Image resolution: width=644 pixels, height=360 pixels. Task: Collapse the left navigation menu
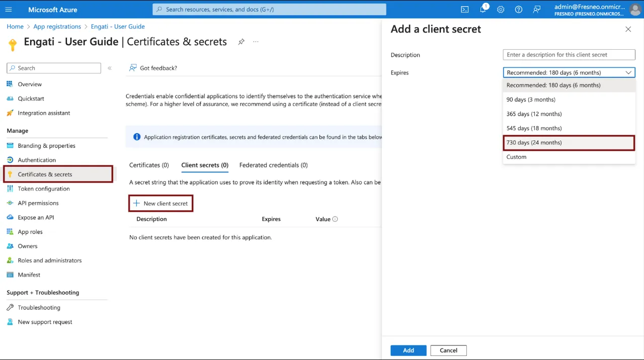[110, 68]
